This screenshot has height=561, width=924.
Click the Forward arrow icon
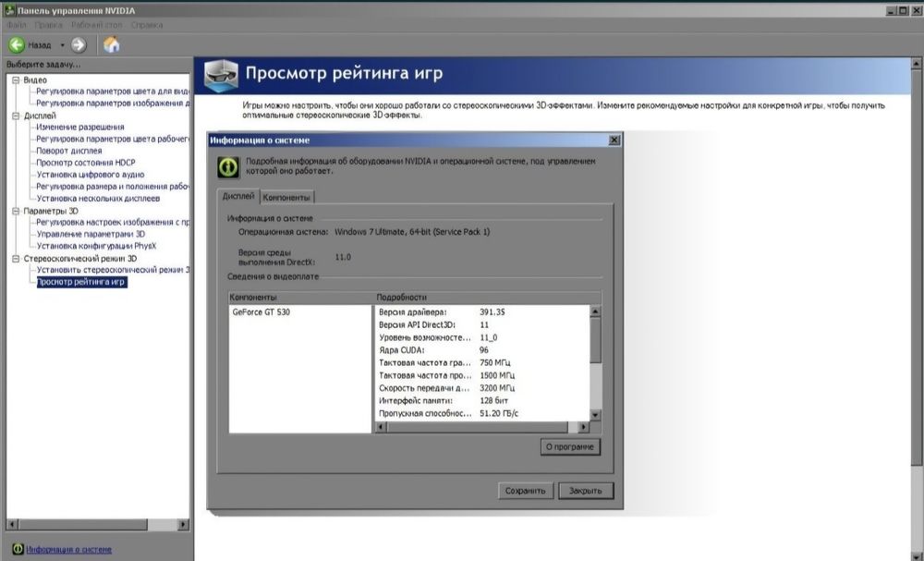(x=79, y=44)
